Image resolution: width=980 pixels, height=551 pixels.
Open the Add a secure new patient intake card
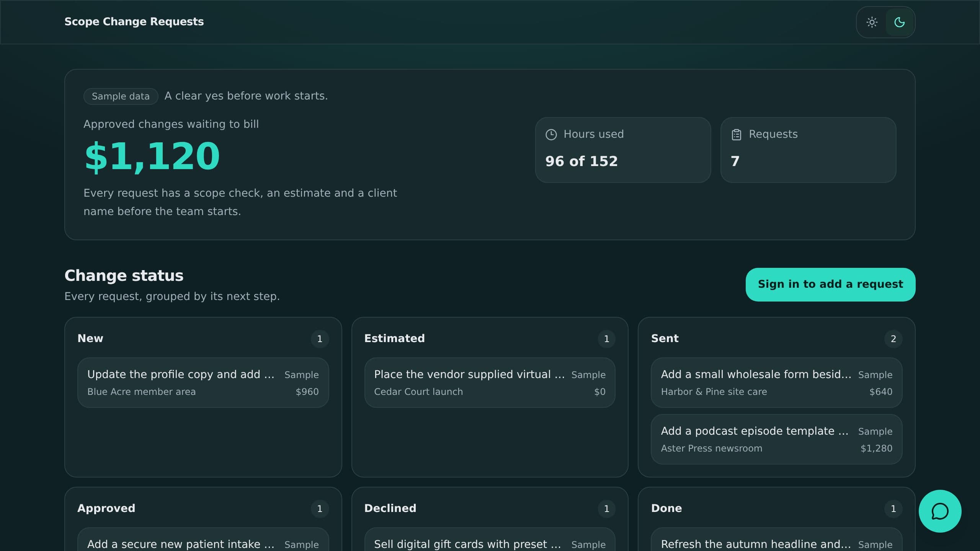(x=203, y=540)
